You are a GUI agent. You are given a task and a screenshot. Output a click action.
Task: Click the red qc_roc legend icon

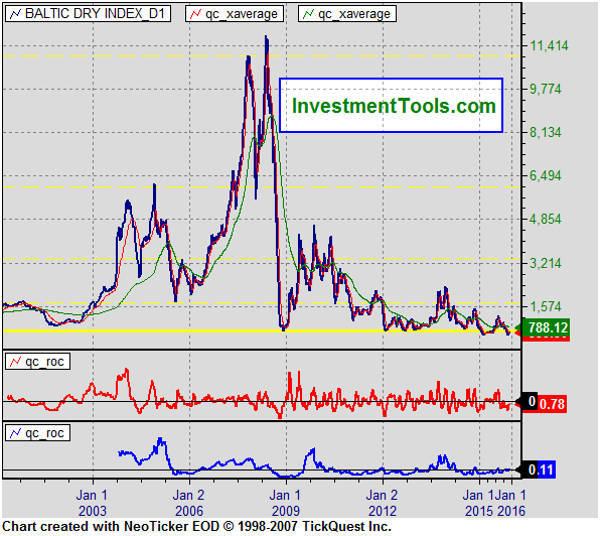[x=15, y=360]
